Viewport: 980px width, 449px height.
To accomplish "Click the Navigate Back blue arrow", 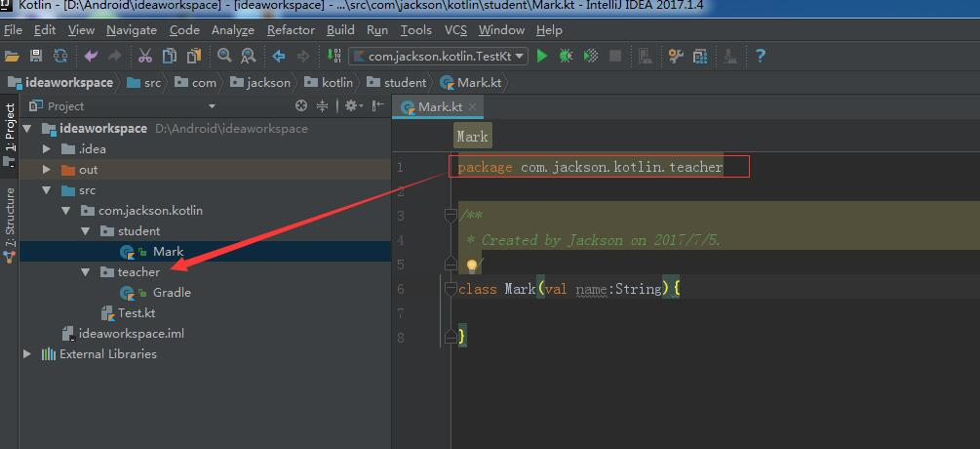I will click(279, 57).
